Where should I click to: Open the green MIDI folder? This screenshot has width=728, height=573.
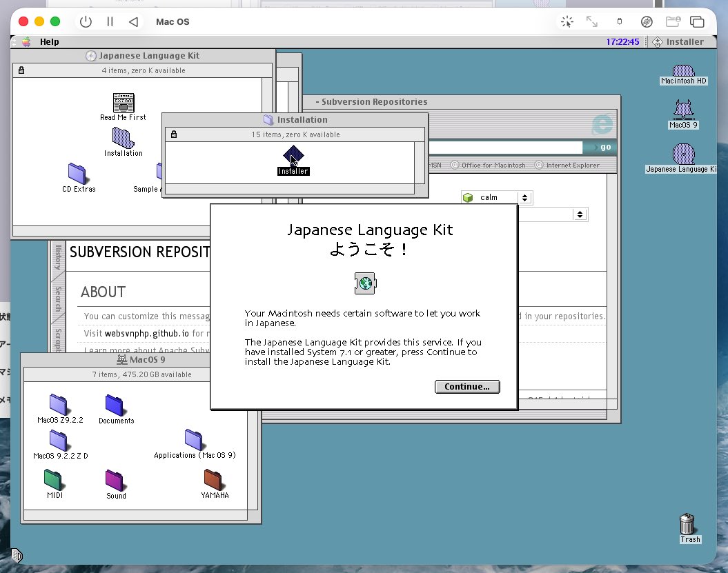pos(55,483)
